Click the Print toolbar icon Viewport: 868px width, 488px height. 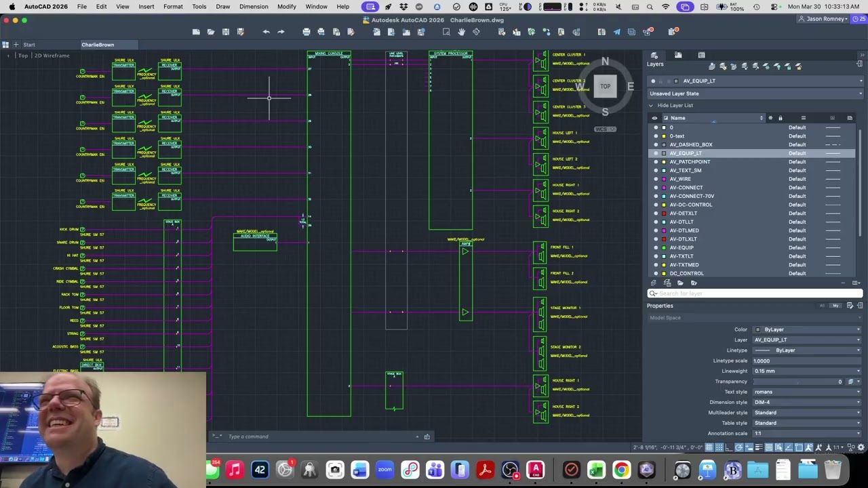point(307,32)
